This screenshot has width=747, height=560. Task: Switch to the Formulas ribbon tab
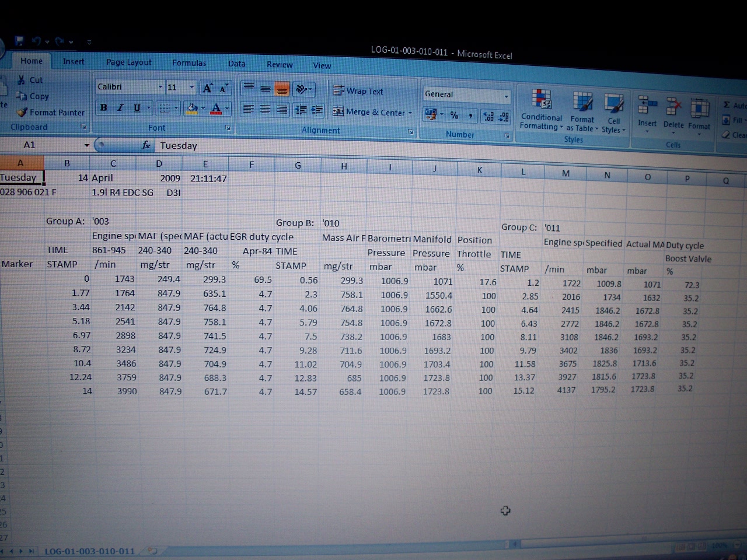coord(189,63)
